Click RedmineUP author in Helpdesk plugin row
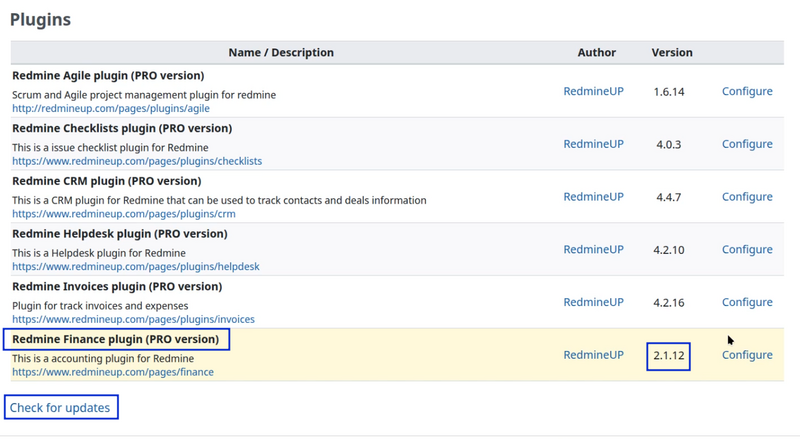The image size is (800, 439). click(x=593, y=250)
